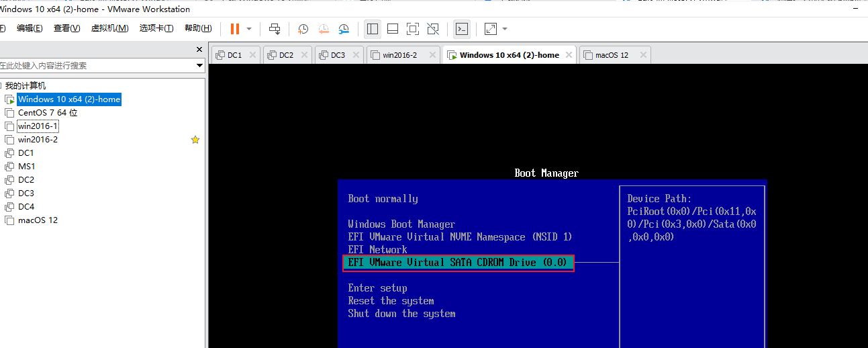The image size is (868, 348).
Task: Close the library panel with its X
Action: click(199, 50)
